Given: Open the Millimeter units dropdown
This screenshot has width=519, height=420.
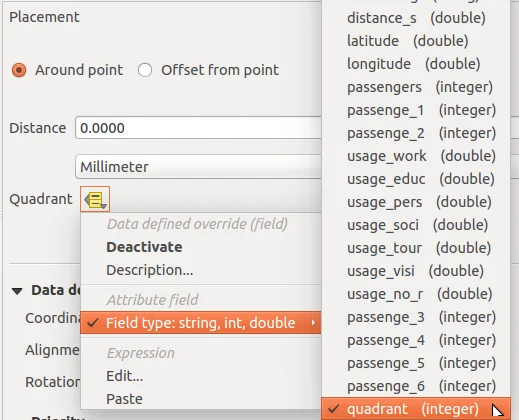Looking at the screenshot, I should pyautogui.click(x=199, y=167).
